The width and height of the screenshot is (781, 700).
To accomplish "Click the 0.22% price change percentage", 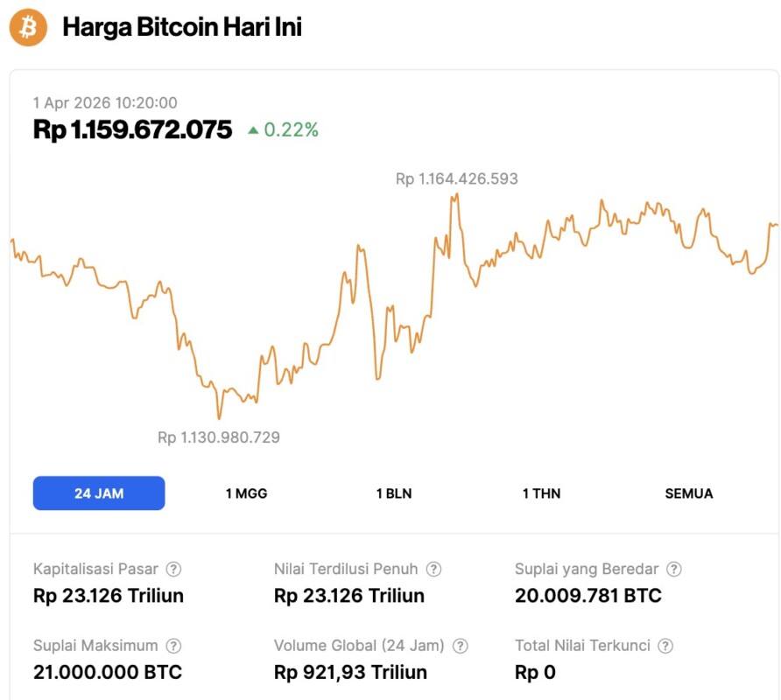I will click(x=292, y=130).
